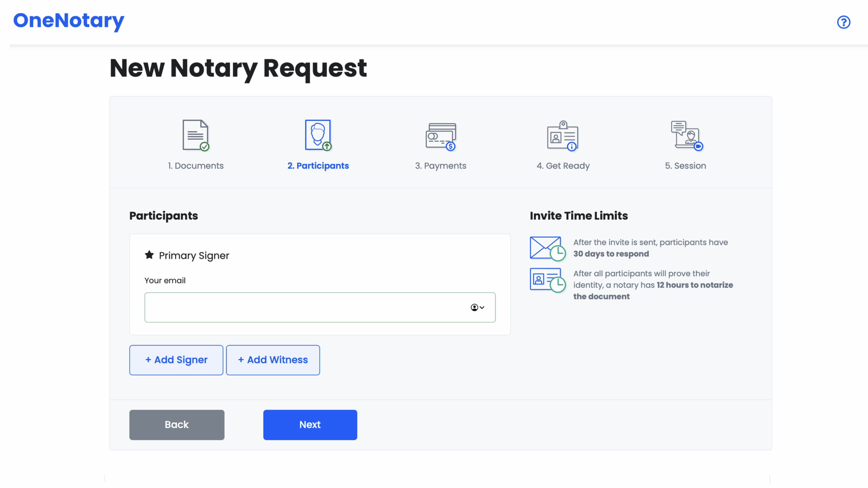Viewport: 868px width, 488px height.
Task: Focus the Your email input field
Action: pos(303,308)
